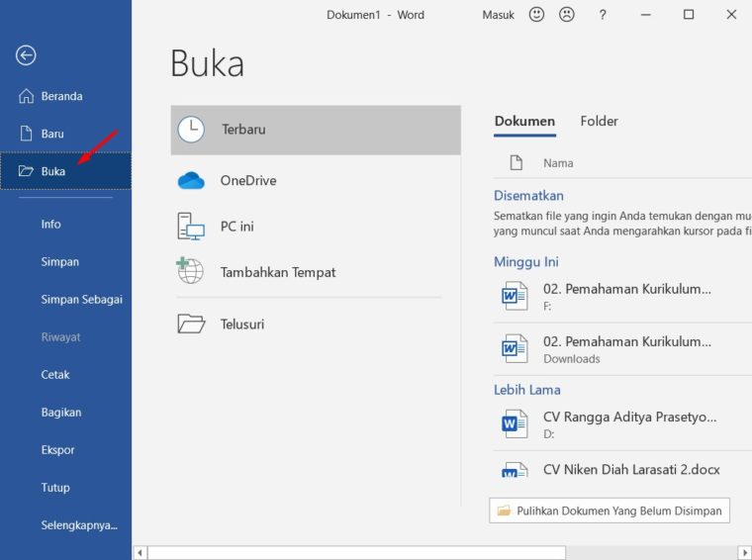Viewport: 752px width, 560px height.
Task: Choose Tambahkan Tempat
Action: (316, 272)
